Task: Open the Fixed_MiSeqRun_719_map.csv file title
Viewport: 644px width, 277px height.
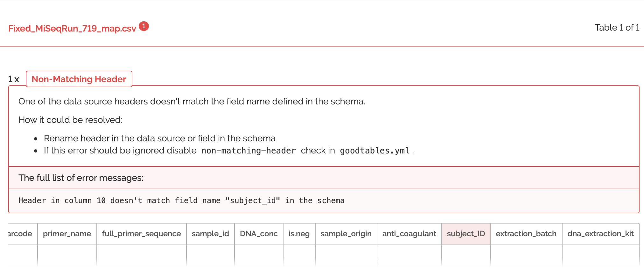Action: [72, 28]
